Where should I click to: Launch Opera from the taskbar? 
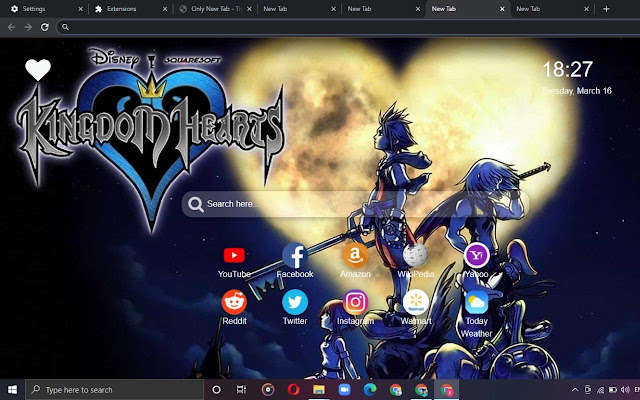293,390
